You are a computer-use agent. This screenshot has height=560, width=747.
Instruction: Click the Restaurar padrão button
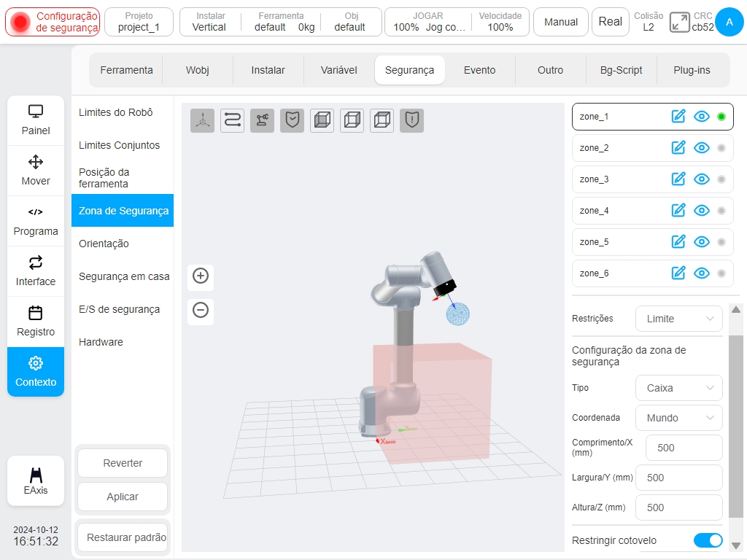[126, 537]
